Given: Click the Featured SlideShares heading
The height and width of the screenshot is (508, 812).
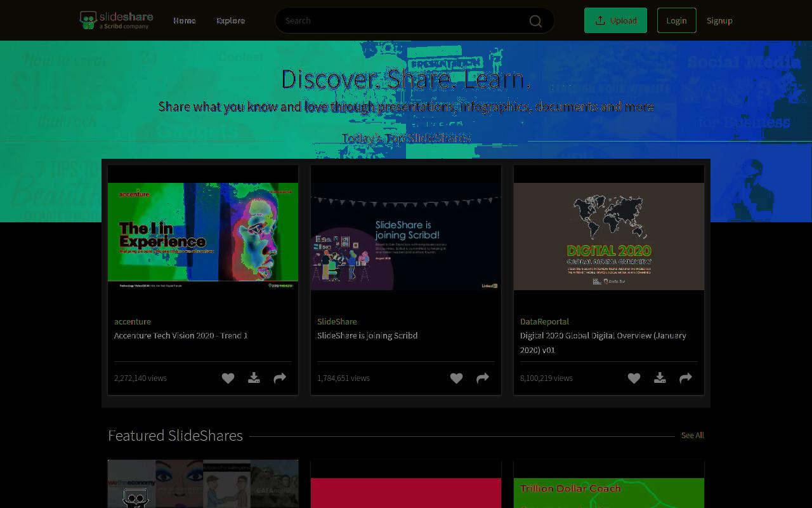Looking at the screenshot, I should point(175,436).
